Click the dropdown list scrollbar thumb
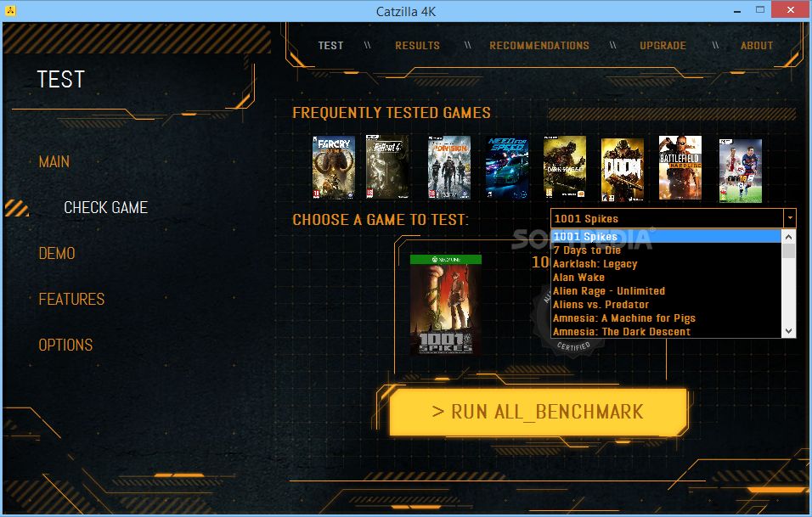The width and height of the screenshot is (812, 517). [788, 251]
